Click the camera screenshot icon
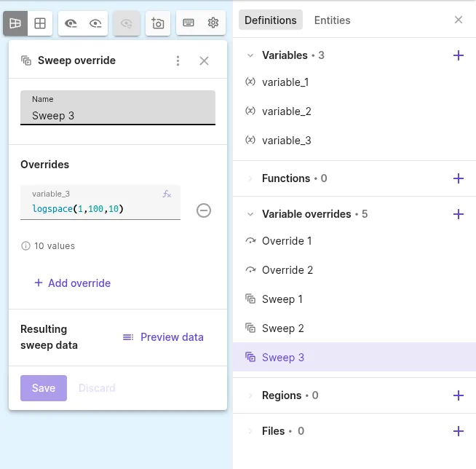476x469 pixels. click(158, 23)
